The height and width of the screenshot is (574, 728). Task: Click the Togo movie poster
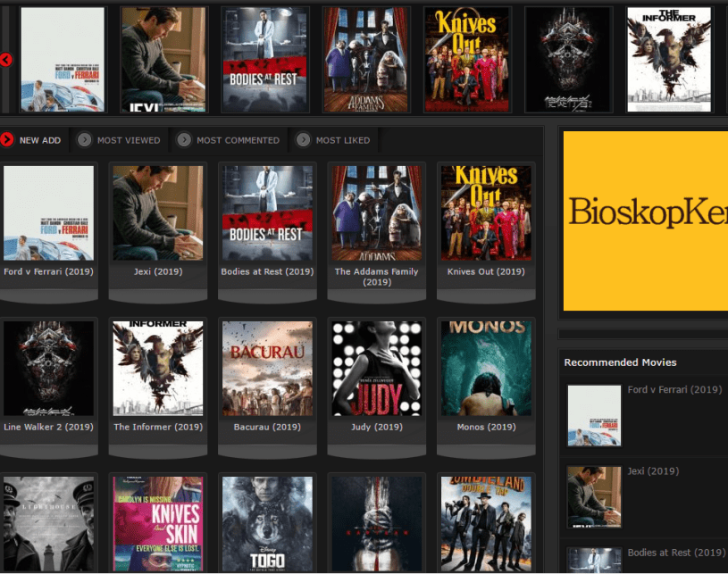coord(267,522)
